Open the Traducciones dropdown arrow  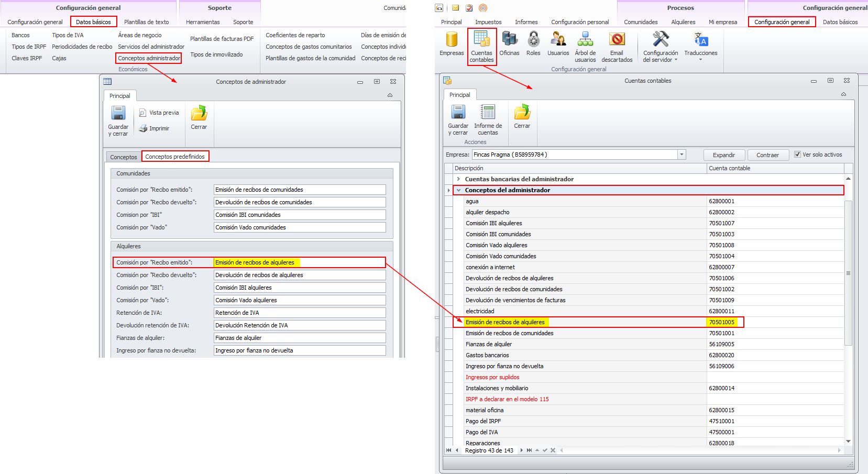pyautogui.click(x=700, y=60)
